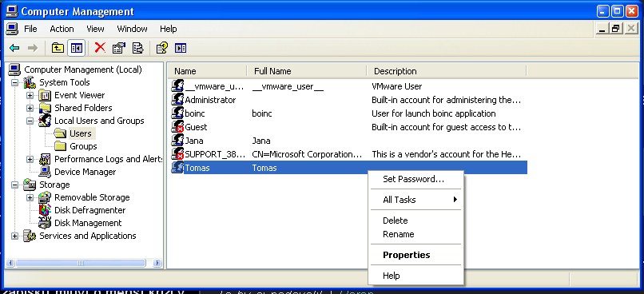
Task: Click the Local Users and Groups icon
Action: [45, 121]
